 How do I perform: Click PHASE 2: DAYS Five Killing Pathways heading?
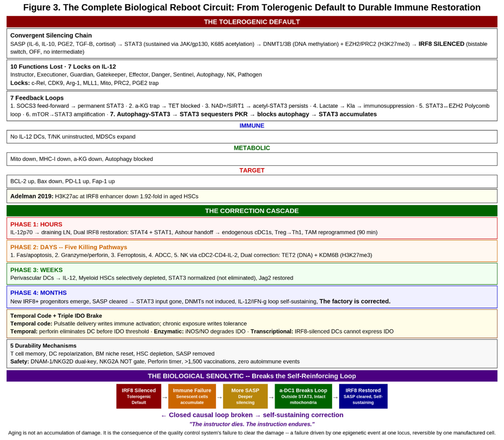[68, 247]
